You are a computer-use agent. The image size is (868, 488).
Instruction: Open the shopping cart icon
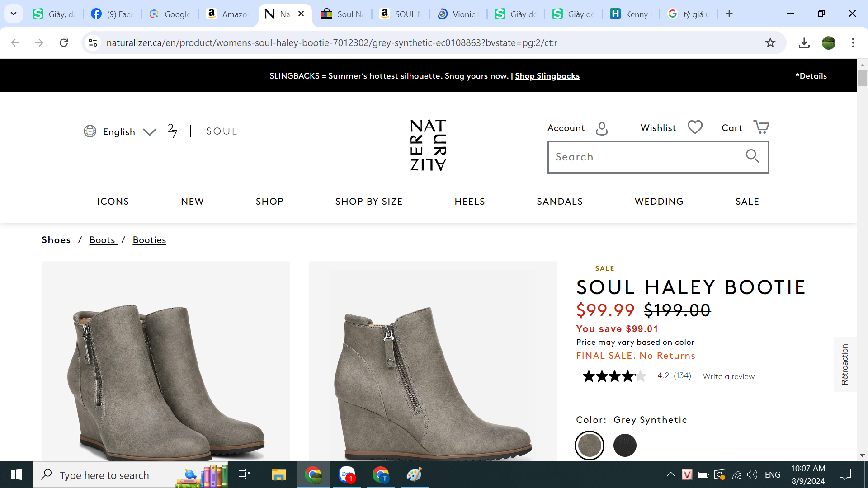761,127
